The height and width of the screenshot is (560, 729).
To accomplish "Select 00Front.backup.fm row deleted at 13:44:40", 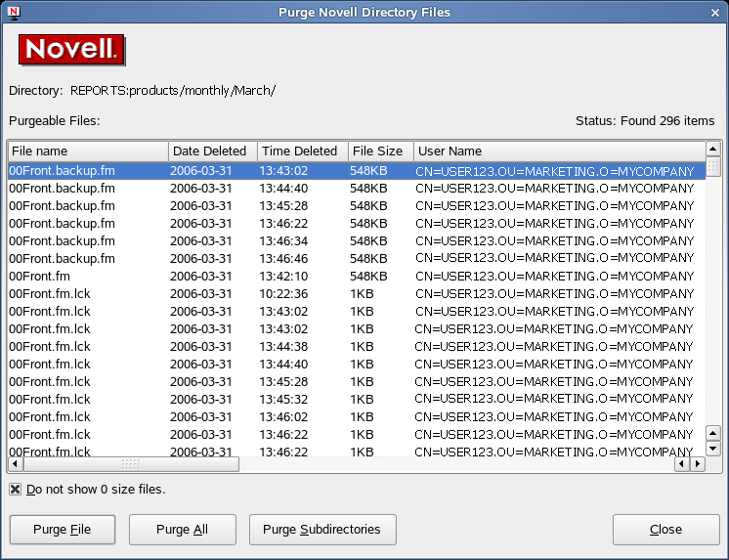I will (357, 189).
